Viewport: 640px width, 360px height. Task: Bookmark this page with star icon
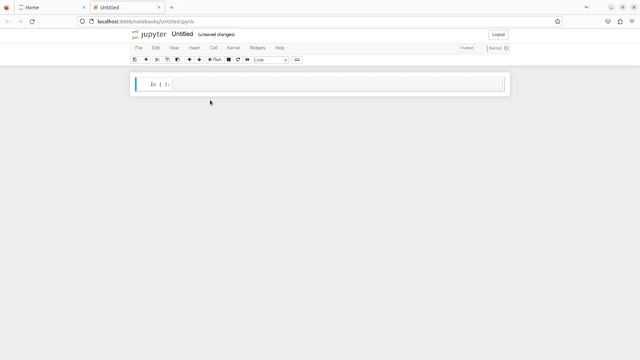point(558,22)
